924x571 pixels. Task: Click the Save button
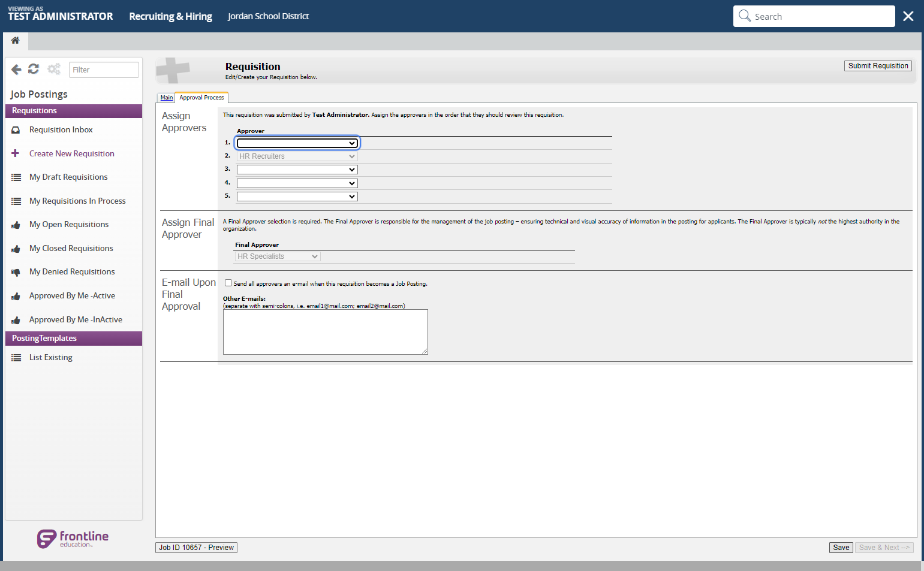click(x=841, y=548)
